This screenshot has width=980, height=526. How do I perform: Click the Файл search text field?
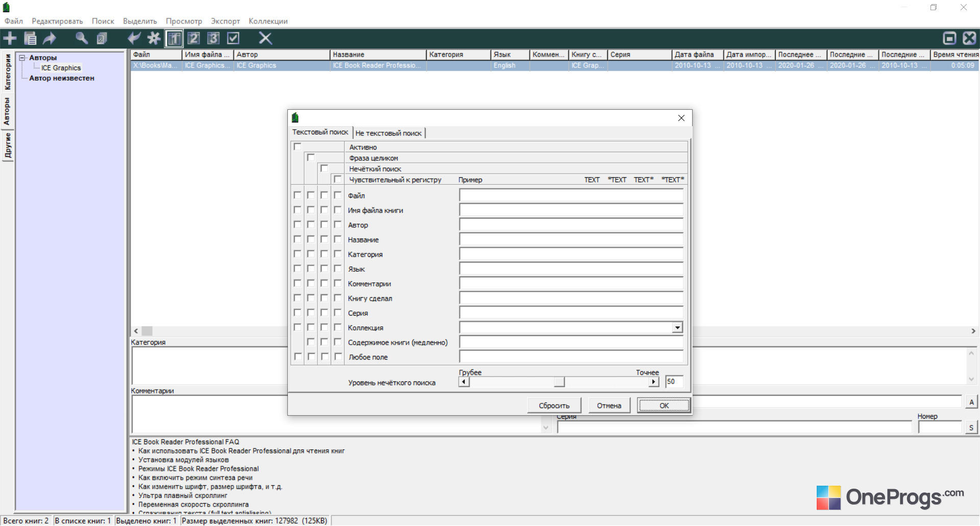click(x=571, y=195)
